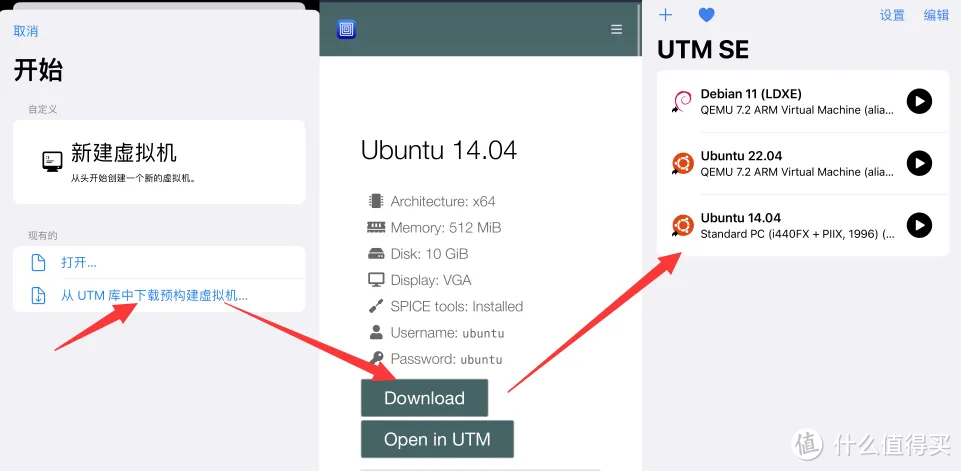Start the Ubuntu 22.04 VM play button
Viewport: 961px width, 471px height.
point(919,163)
